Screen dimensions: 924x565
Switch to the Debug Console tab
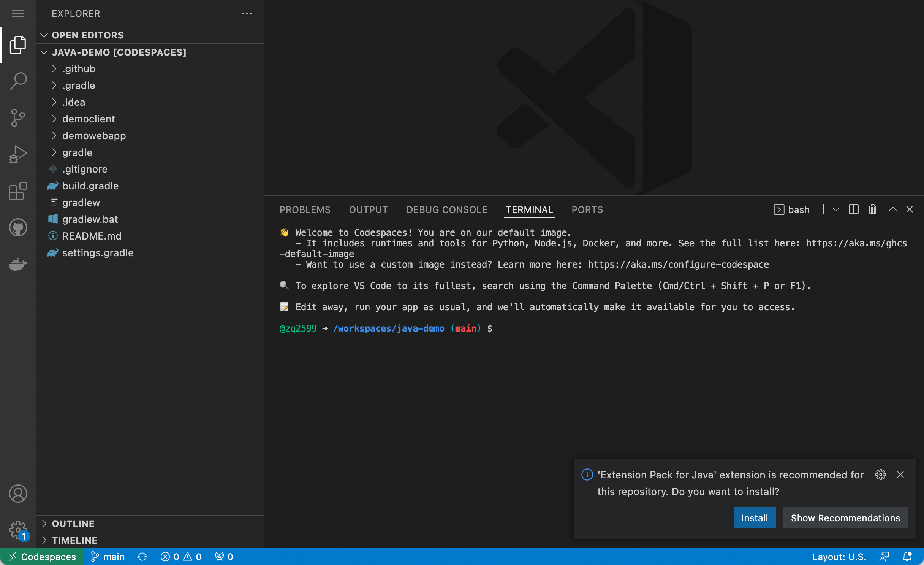coord(447,210)
